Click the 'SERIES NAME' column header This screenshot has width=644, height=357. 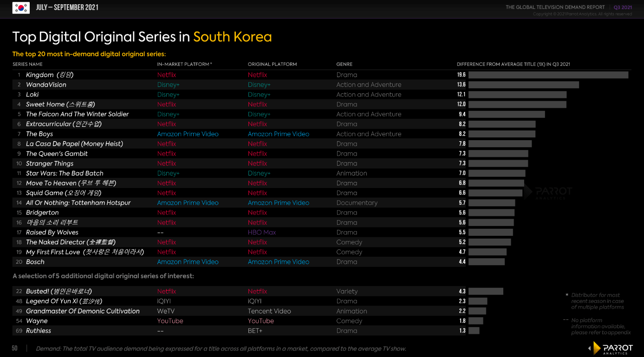click(x=27, y=64)
